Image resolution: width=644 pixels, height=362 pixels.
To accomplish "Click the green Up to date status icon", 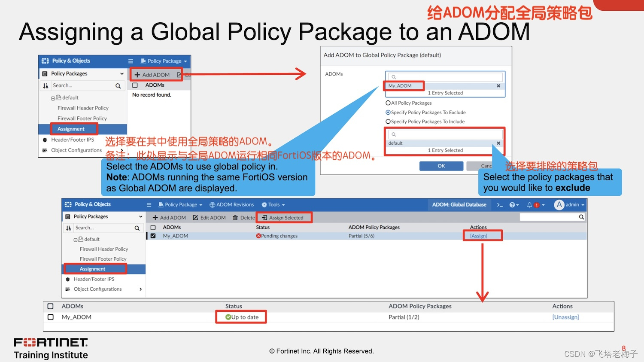I will pyautogui.click(x=228, y=317).
